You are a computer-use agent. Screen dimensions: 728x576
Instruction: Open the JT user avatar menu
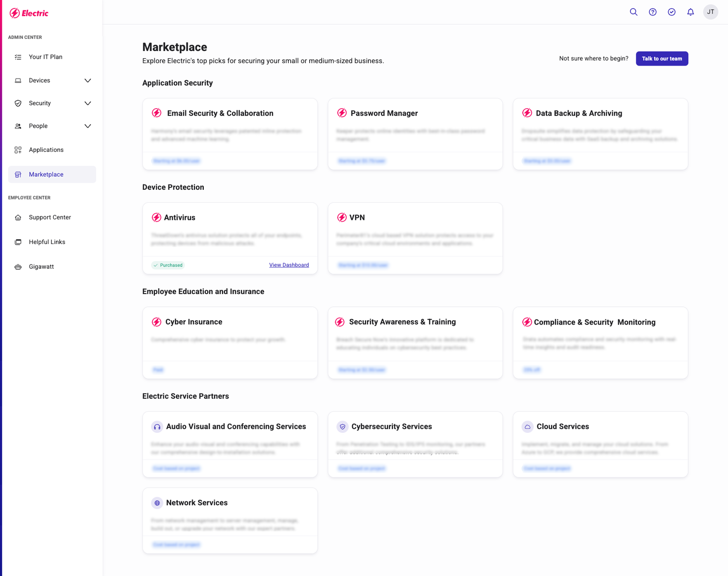coord(710,12)
